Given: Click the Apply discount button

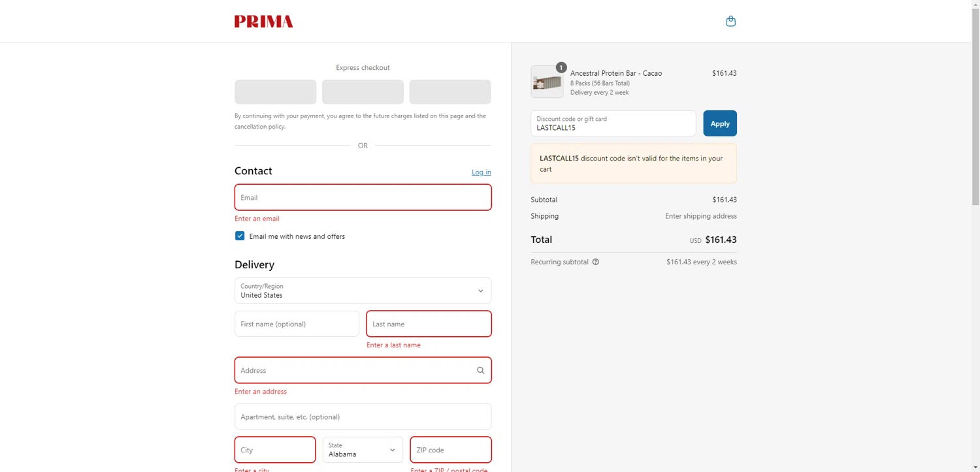Looking at the screenshot, I should 720,123.
